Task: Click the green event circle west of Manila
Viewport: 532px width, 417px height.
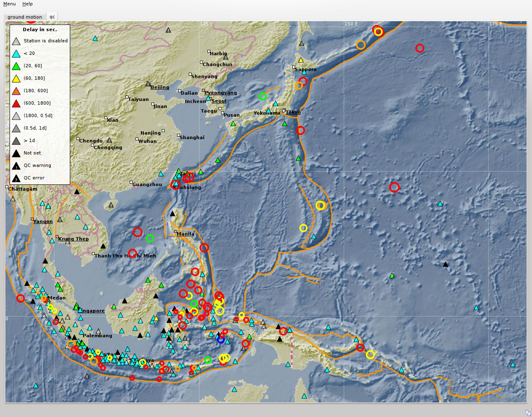Action: (x=150, y=238)
